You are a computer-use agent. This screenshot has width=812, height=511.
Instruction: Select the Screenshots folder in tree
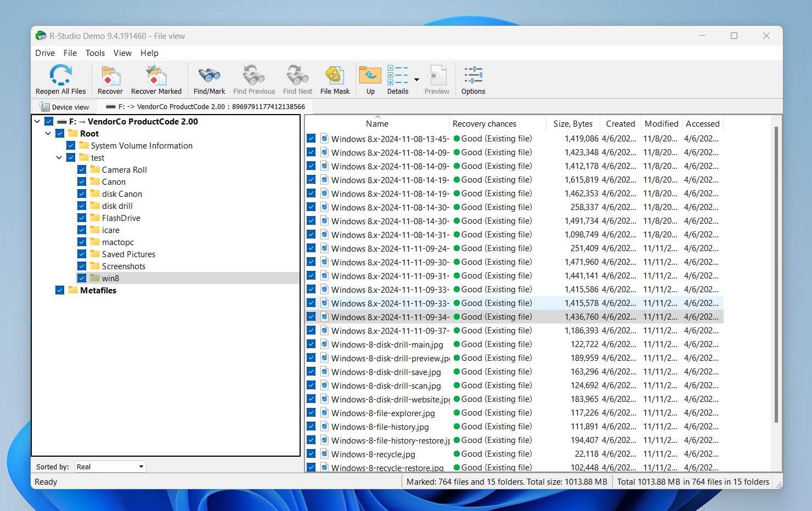(x=123, y=266)
